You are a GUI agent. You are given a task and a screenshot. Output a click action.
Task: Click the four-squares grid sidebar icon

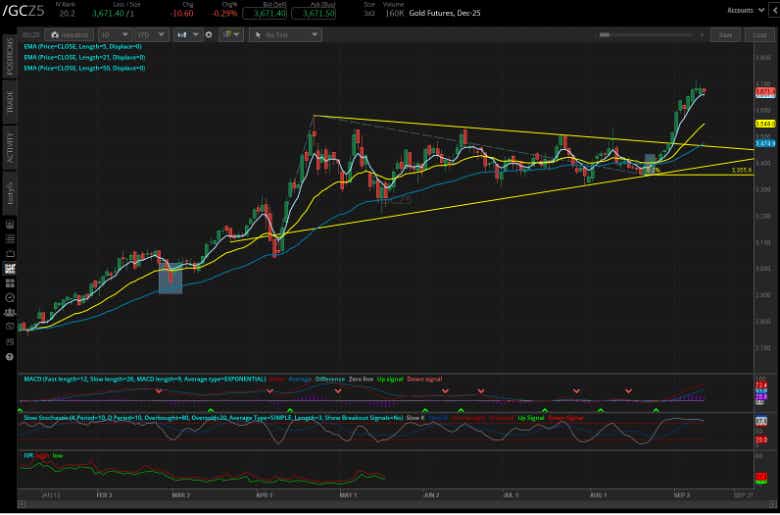click(x=9, y=283)
